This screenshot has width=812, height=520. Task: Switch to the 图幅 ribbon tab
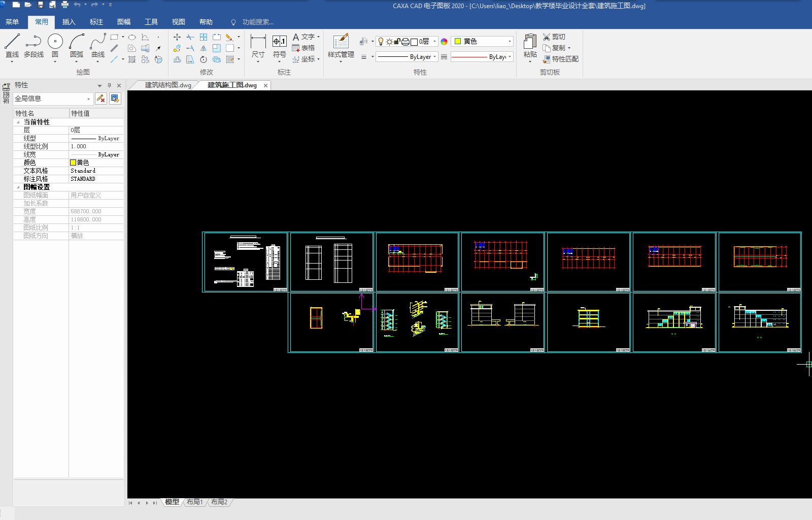tap(124, 22)
